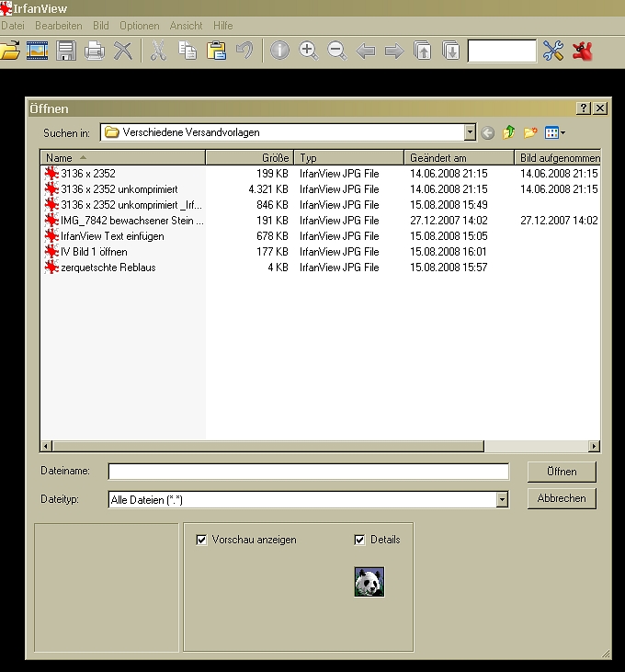Open the Optionen menu
The image size is (625, 672).
point(139,26)
